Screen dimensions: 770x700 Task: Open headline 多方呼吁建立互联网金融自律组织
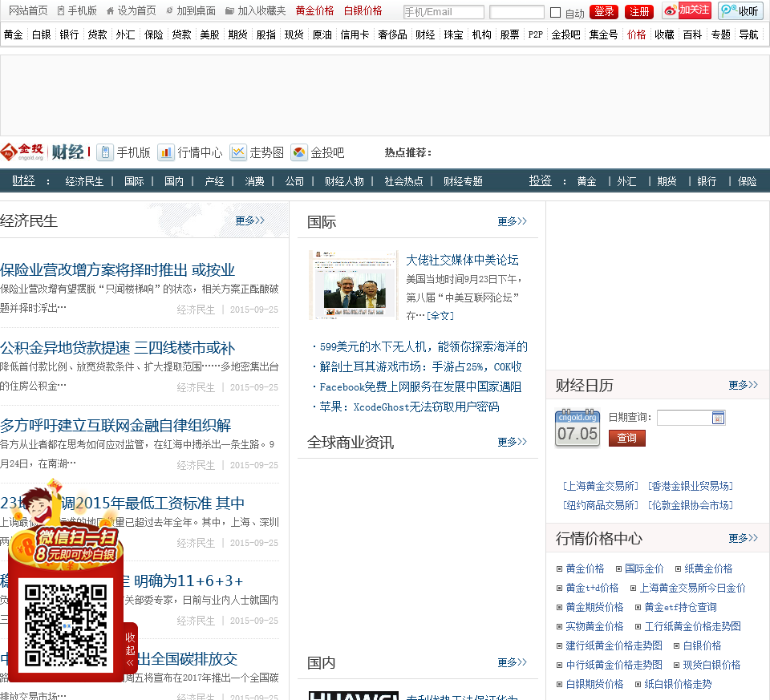115,426
